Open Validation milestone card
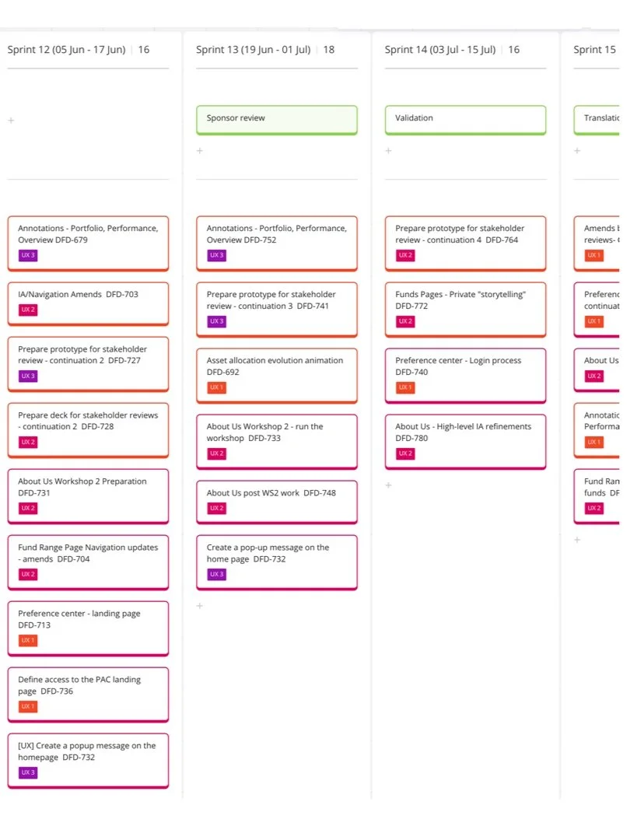Viewport: 630px width, 840px height. [465, 120]
